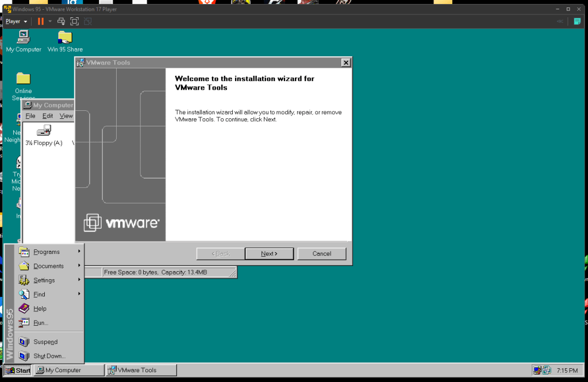Enter full screen mode in VMware Player
This screenshot has width=588, height=382.
[x=74, y=21]
